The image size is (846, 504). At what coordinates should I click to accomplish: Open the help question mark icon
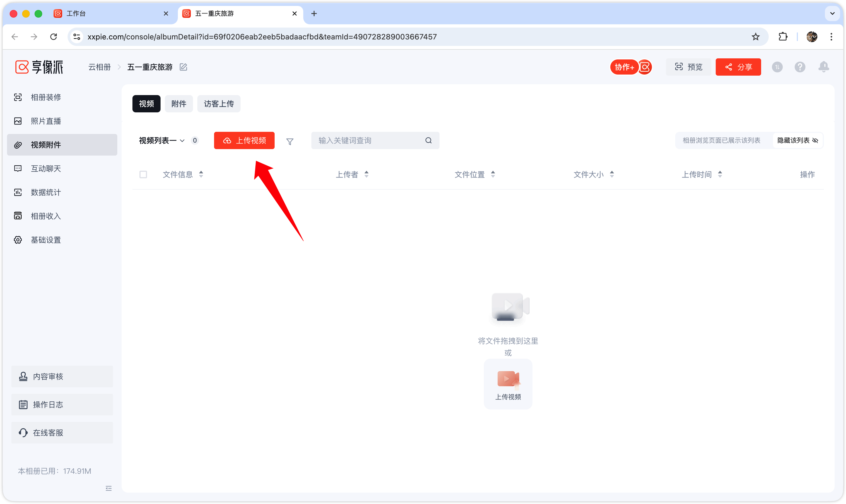tap(800, 67)
